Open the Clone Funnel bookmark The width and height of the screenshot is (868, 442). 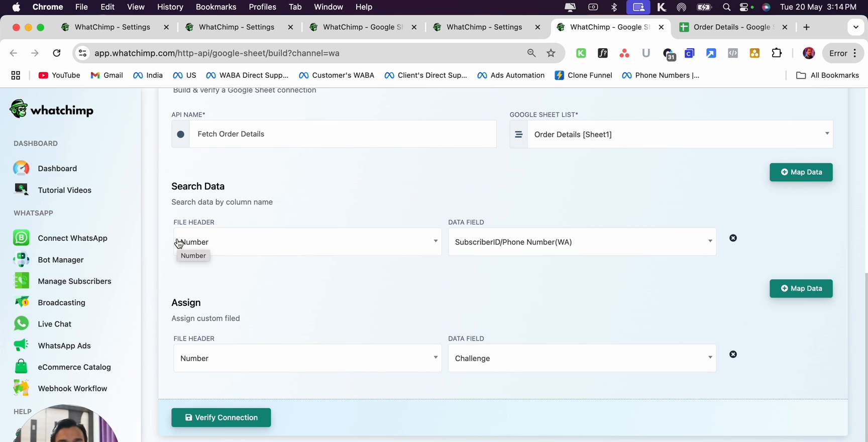[x=583, y=75]
